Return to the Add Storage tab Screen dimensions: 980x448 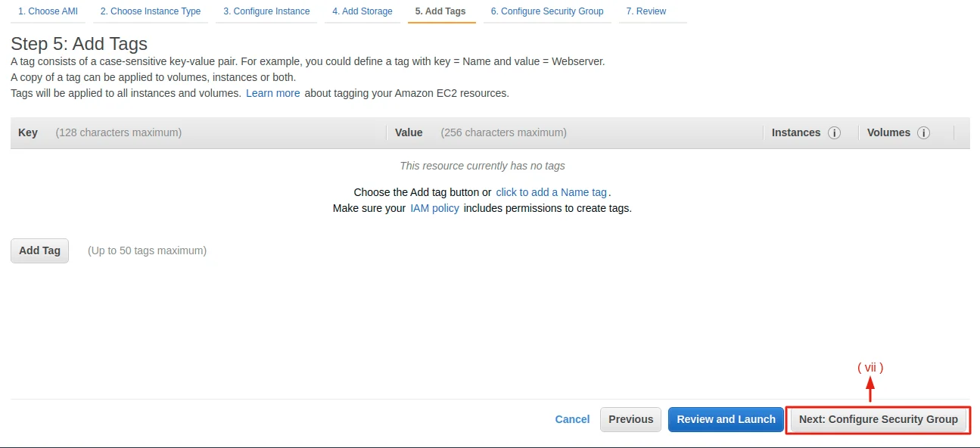[362, 11]
